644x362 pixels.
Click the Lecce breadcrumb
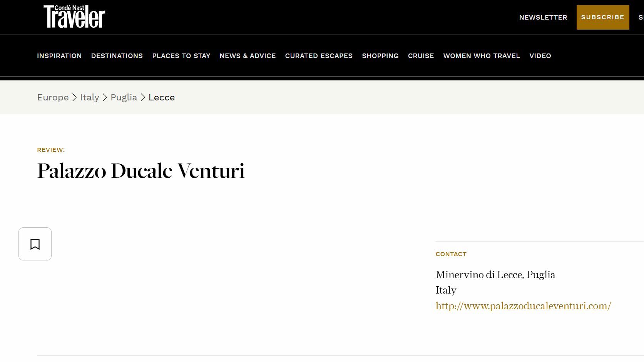[162, 97]
